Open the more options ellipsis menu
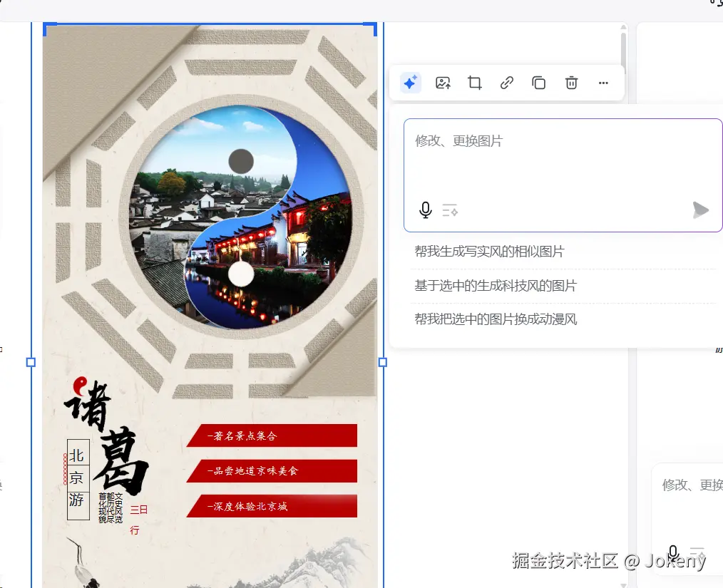 coord(603,83)
